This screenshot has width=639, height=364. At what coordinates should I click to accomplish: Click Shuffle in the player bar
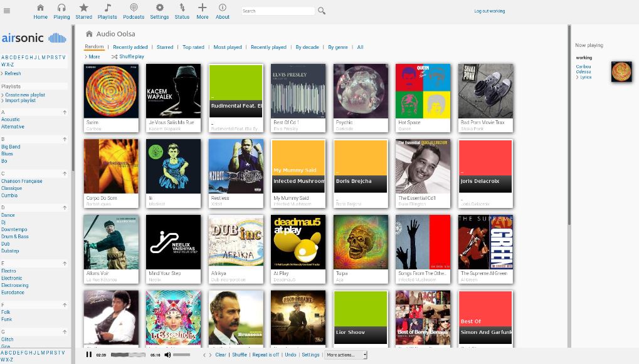(x=239, y=355)
